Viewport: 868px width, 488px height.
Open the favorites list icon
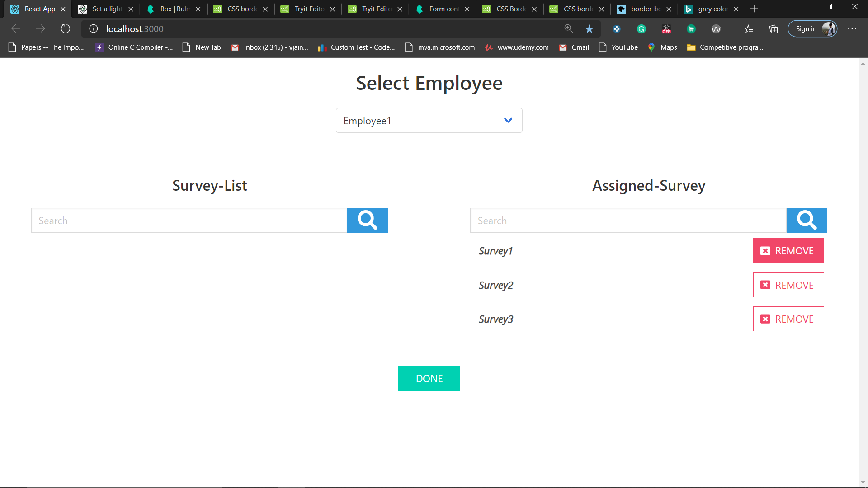click(x=749, y=29)
